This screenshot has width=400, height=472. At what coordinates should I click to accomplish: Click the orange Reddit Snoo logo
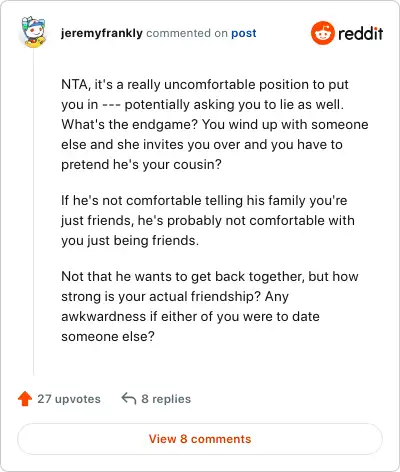(x=322, y=33)
